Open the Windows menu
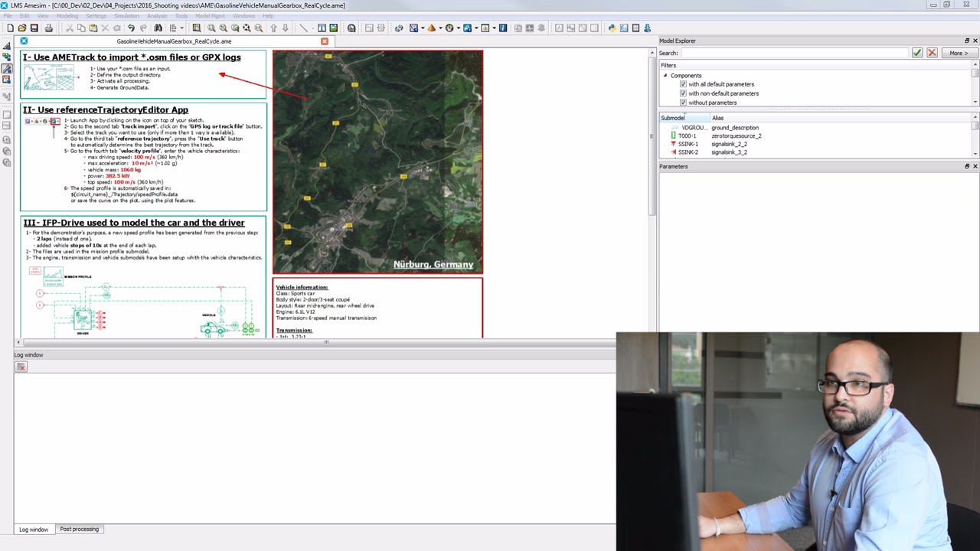This screenshot has width=980, height=551. pyautogui.click(x=243, y=15)
